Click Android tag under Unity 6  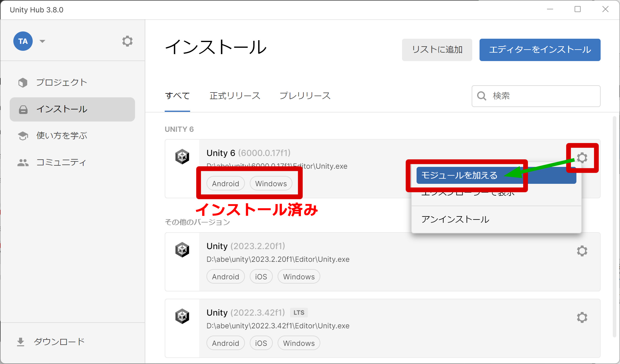coord(226,184)
